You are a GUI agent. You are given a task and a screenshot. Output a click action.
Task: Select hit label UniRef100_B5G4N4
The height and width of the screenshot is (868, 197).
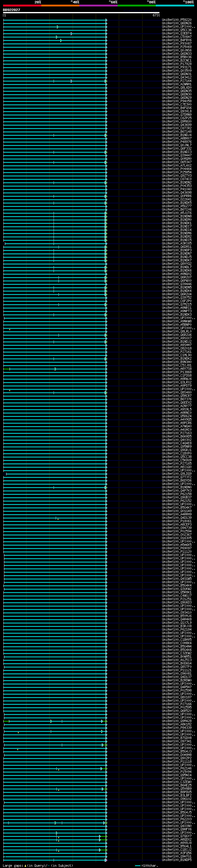(177, 646)
